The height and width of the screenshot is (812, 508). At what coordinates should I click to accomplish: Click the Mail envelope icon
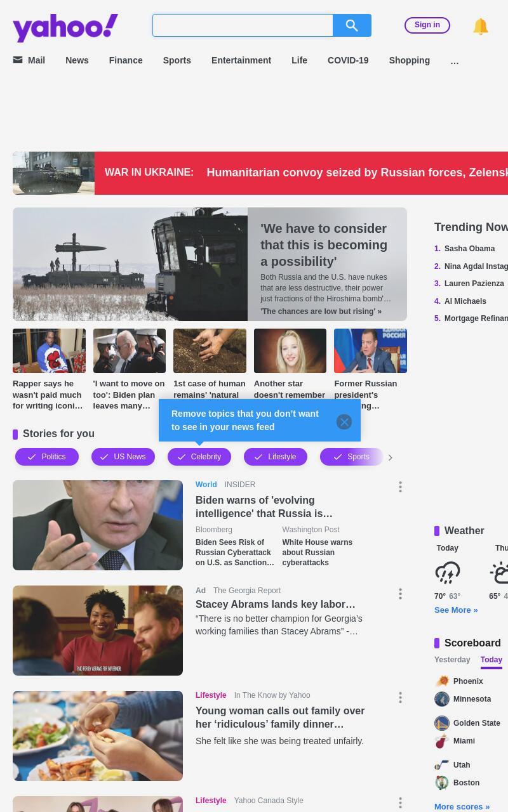18,60
